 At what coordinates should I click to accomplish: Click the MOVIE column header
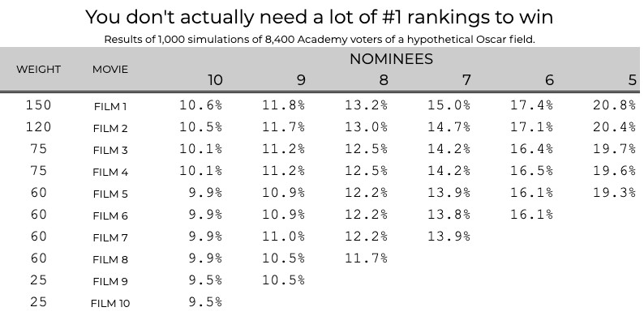(110, 70)
